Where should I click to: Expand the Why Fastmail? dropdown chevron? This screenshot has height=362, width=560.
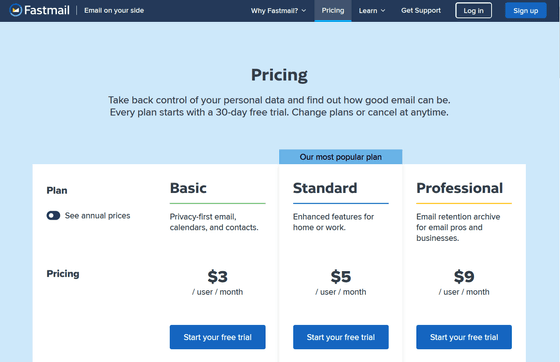[x=304, y=11]
